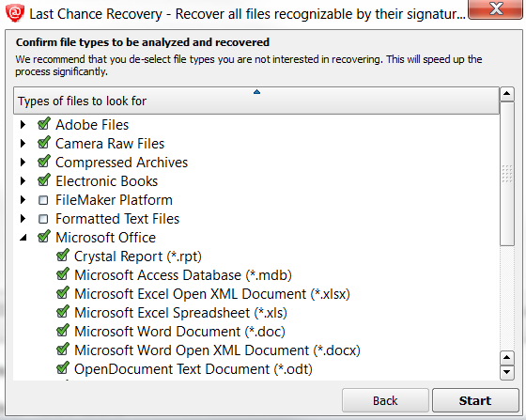Select Microsoft Word Open XML Document item
Screen dimensions: 526x420
coord(217,350)
